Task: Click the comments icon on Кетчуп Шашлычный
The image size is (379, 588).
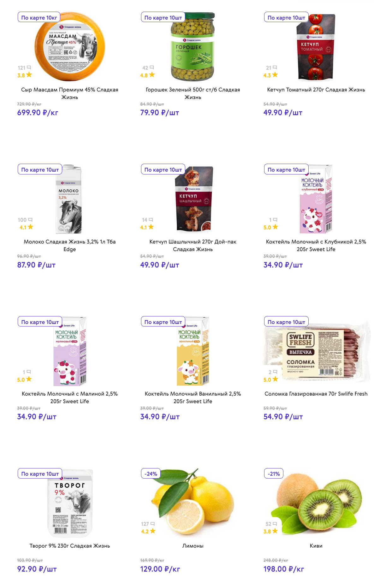Action: [151, 220]
